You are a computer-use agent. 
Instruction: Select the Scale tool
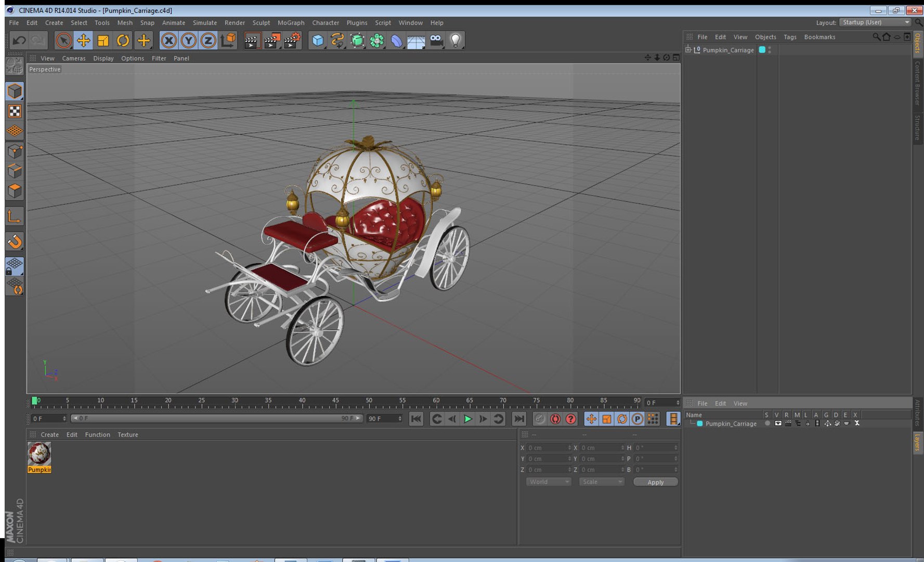pos(103,40)
